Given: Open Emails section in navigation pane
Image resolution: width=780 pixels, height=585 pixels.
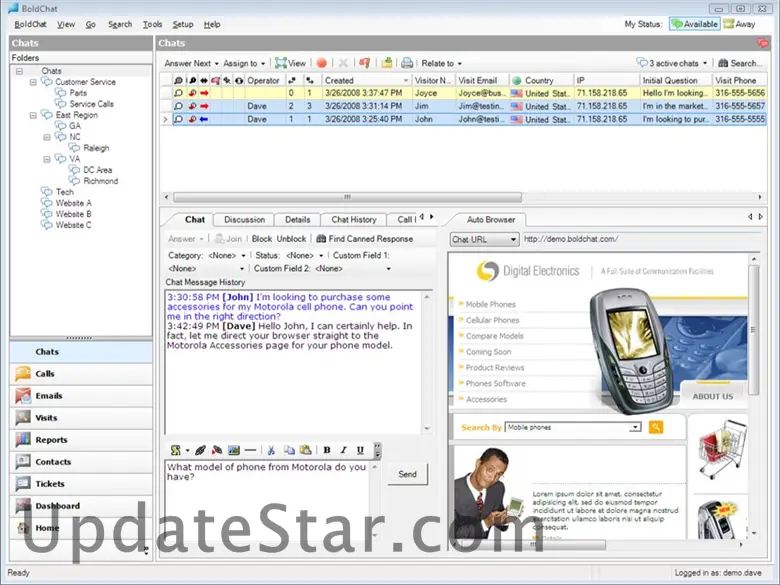Looking at the screenshot, I should tap(81, 396).
